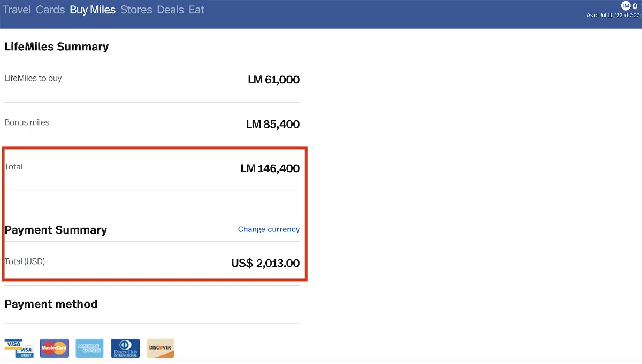Click the As of Jul 11 timestamp
This screenshot has width=642, height=364.
click(x=614, y=16)
